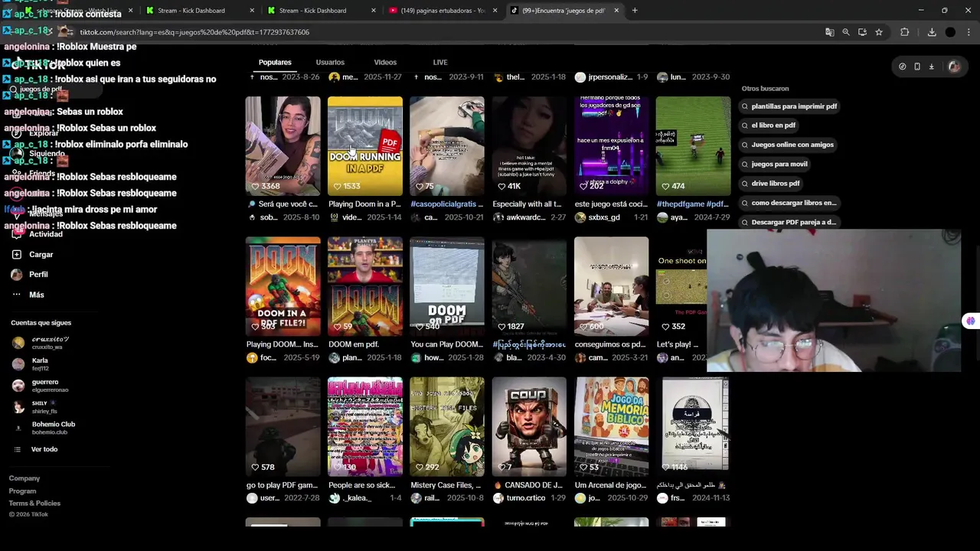This screenshot has height=551, width=980.
Task: Open the video thumbnail with 41K likes
Action: [530, 146]
